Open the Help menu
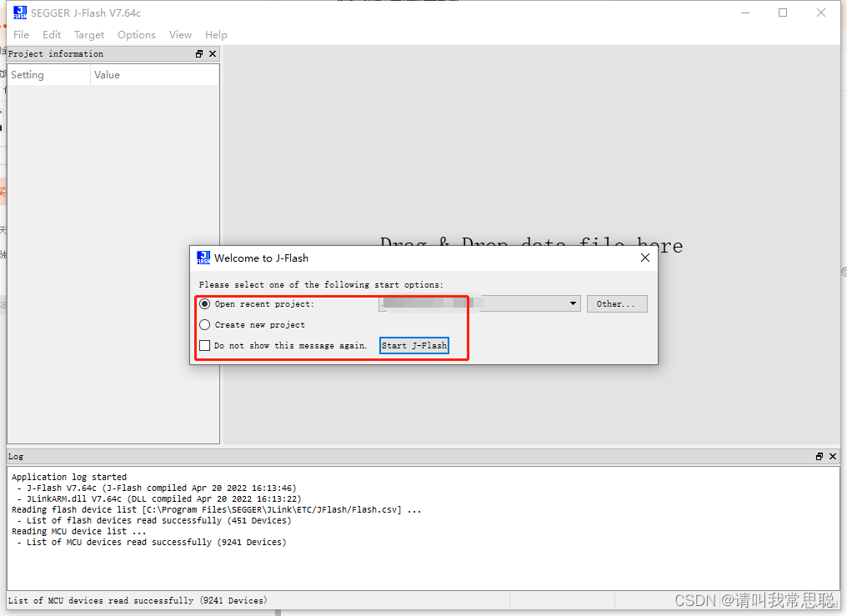The width and height of the screenshot is (847, 616). pyautogui.click(x=216, y=34)
